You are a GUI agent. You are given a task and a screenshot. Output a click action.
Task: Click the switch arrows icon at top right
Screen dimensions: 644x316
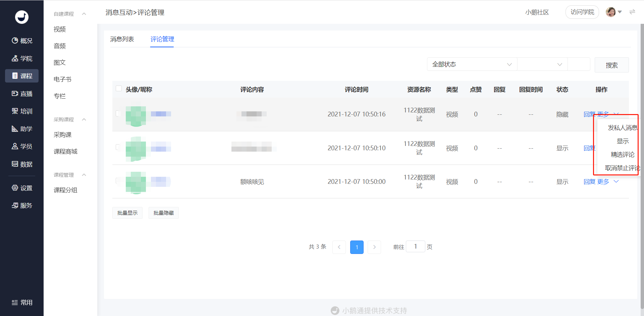click(632, 12)
